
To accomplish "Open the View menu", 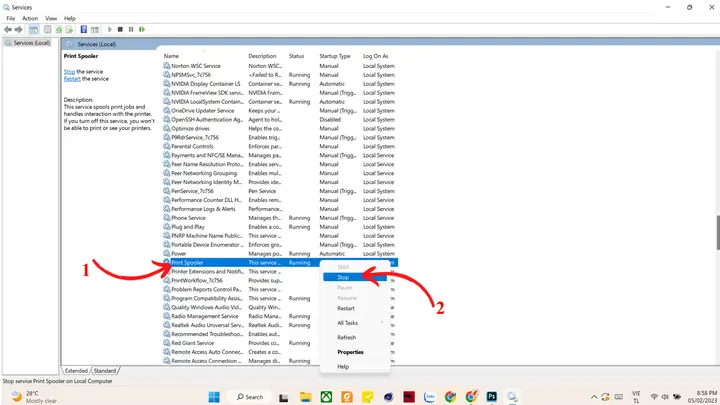I will [51, 18].
